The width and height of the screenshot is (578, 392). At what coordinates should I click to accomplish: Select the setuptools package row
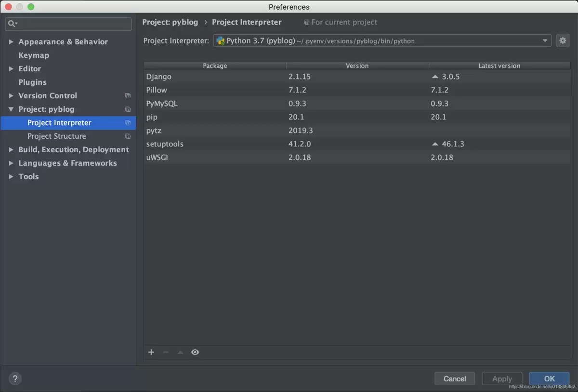click(x=357, y=144)
